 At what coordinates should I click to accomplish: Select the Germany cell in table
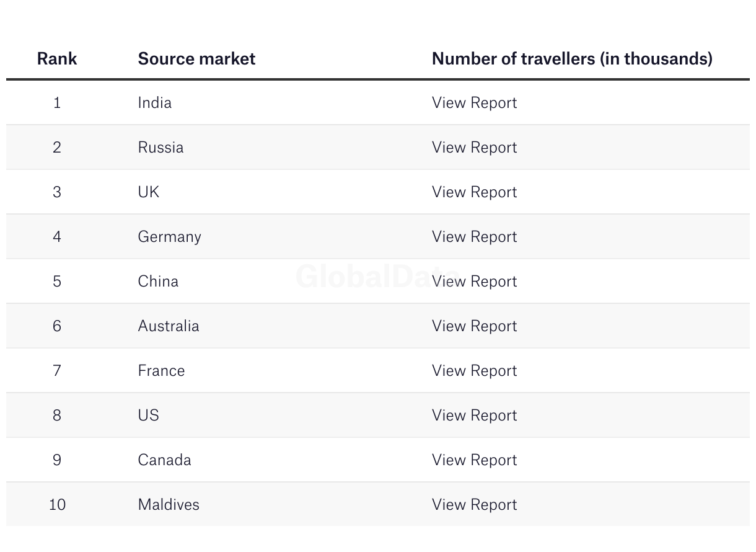[x=169, y=236]
